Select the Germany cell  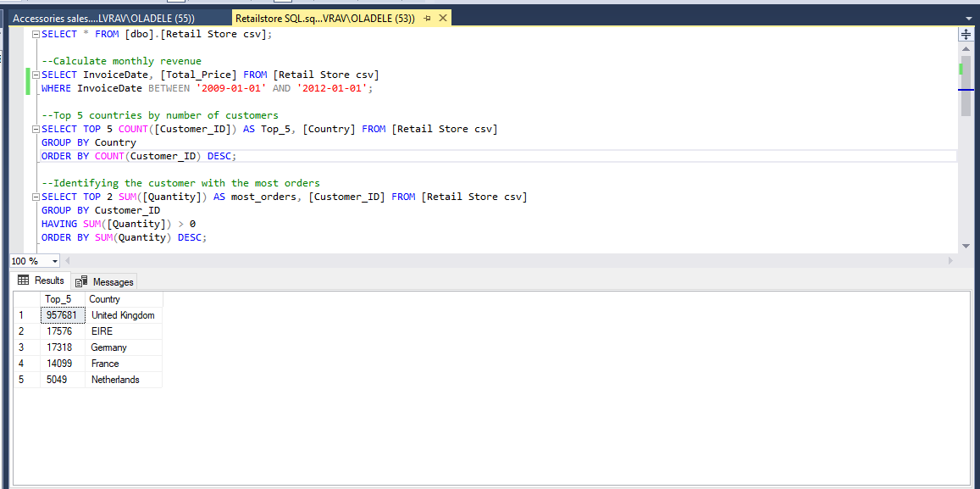(124, 347)
